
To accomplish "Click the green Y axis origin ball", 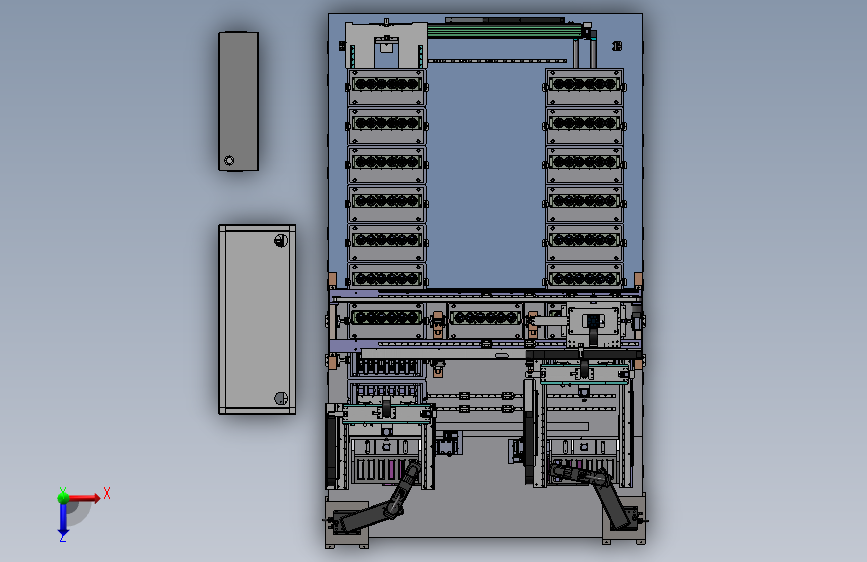I will pyautogui.click(x=63, y=498).
